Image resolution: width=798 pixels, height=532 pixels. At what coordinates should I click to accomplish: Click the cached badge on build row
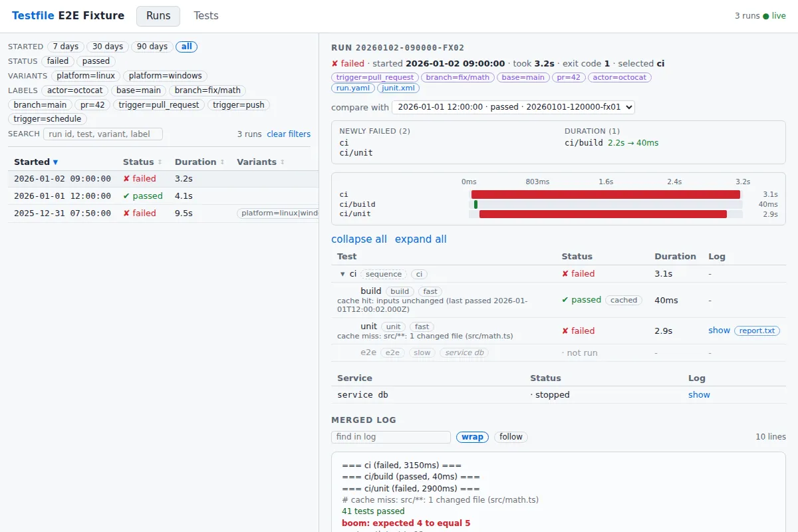[624, 300]
